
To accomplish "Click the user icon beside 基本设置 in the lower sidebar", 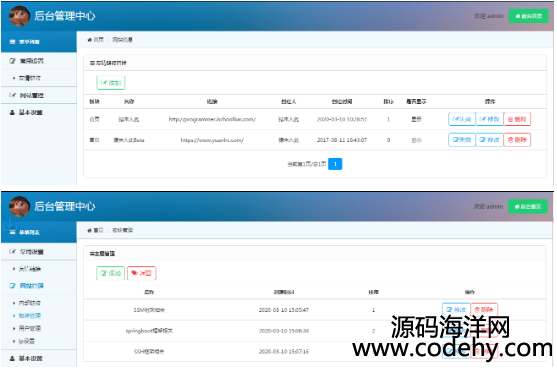I will pos(12,358).
